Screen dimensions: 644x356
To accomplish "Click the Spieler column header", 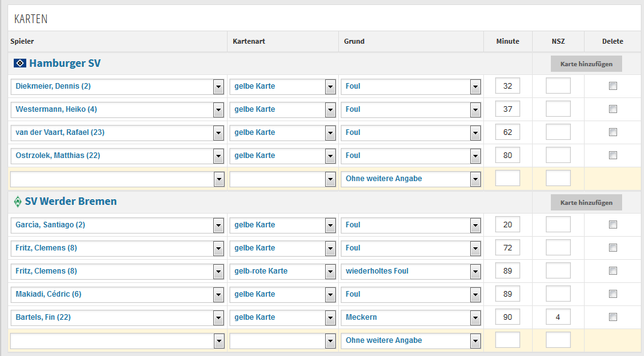I will 22,41.
